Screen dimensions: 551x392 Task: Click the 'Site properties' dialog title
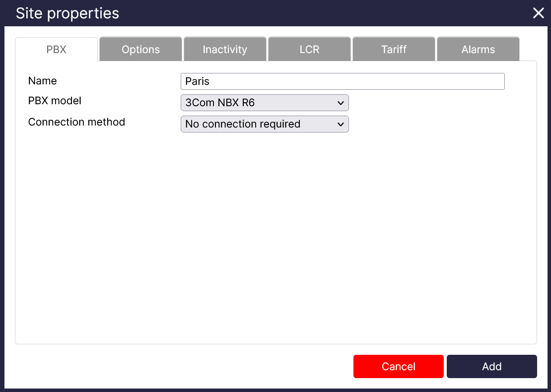pos(67,13)
